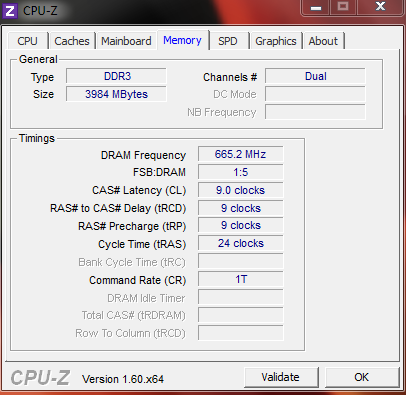Viewport: 406px width, 395px height.
Task: Click the Cycle Time (tRAS) label
Action: tap(142, 244)
